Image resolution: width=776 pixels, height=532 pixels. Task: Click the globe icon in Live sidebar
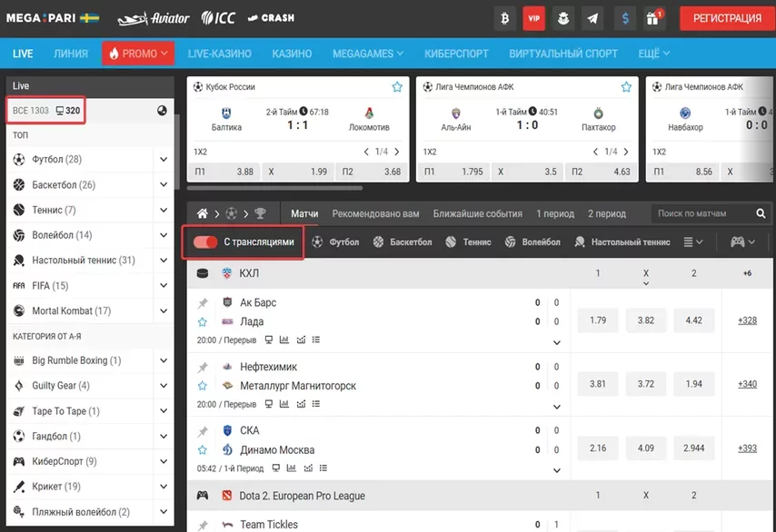click(x=162, y=111)
